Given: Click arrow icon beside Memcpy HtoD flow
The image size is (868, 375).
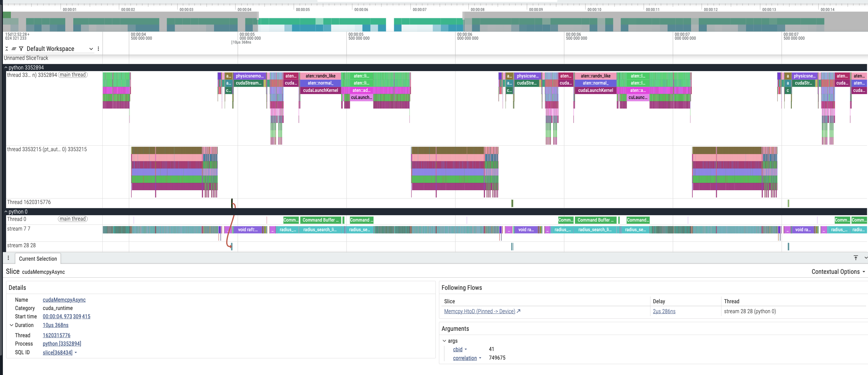Looking at the screenshot, I should pos(519,311).
